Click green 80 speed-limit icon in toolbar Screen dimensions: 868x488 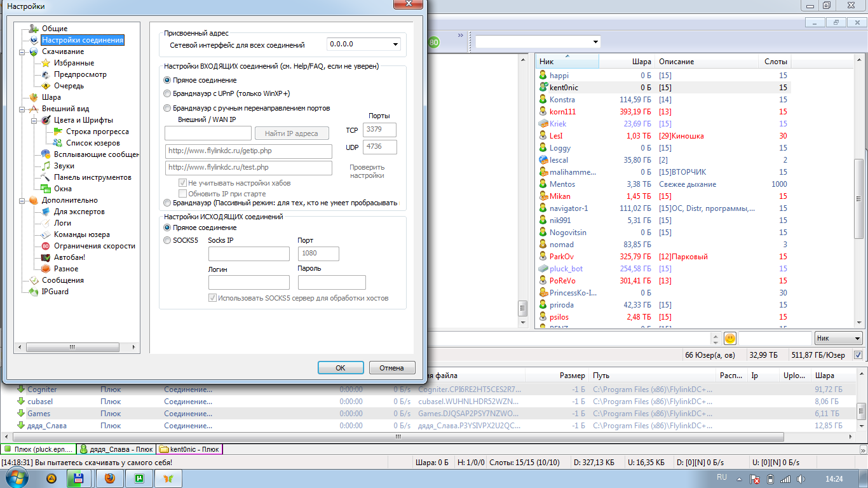[x=434, y=42]
